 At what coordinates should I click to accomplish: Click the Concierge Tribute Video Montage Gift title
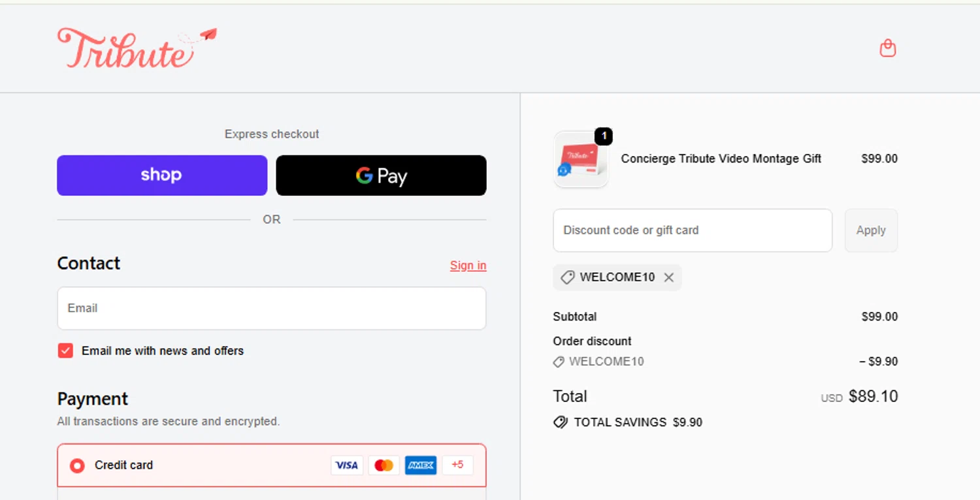(721, 159)
